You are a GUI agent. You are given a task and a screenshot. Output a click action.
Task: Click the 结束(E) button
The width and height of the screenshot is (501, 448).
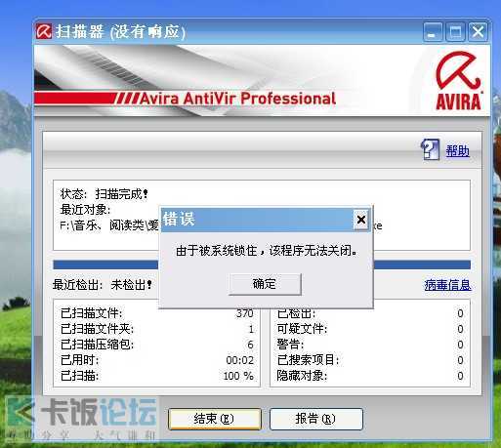pos(215,419)
